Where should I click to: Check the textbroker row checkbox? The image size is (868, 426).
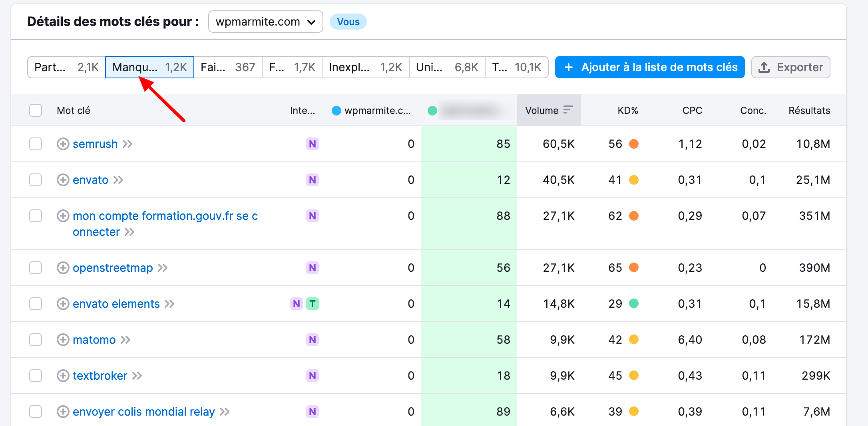tap(36, 376)
